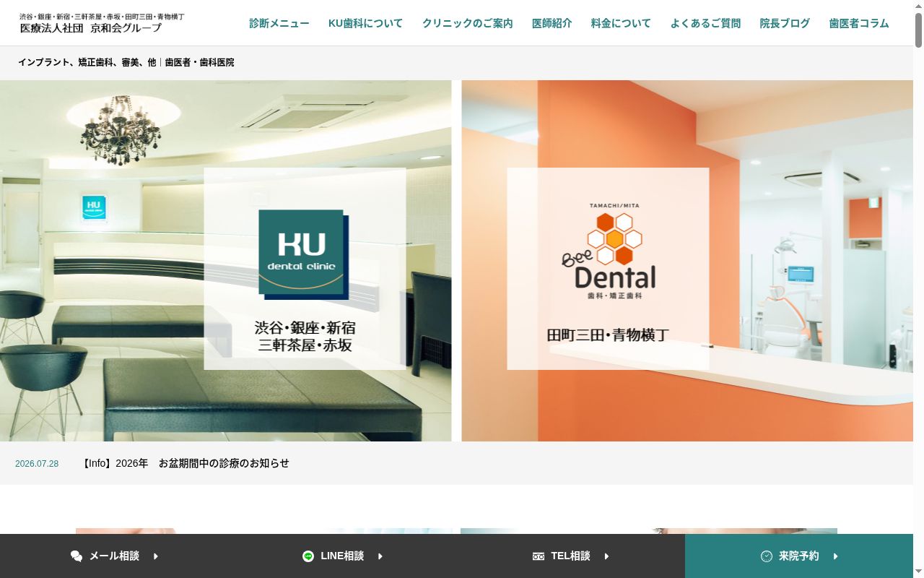This screenshot has height=578, width=924.
Task: Select the Bee Dental honeycomb icon
Action: click(614, 239)
